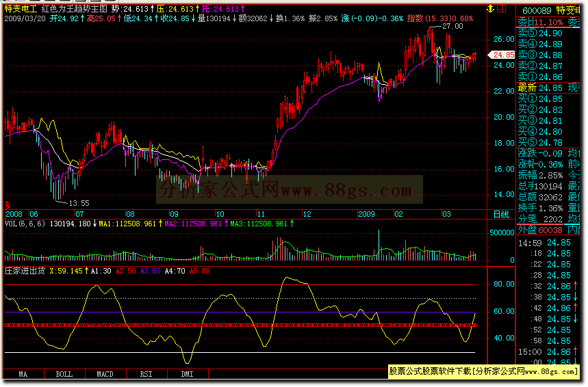Click the 涨跌 -0.09 row
588x387 pixels.
point(540,154)
